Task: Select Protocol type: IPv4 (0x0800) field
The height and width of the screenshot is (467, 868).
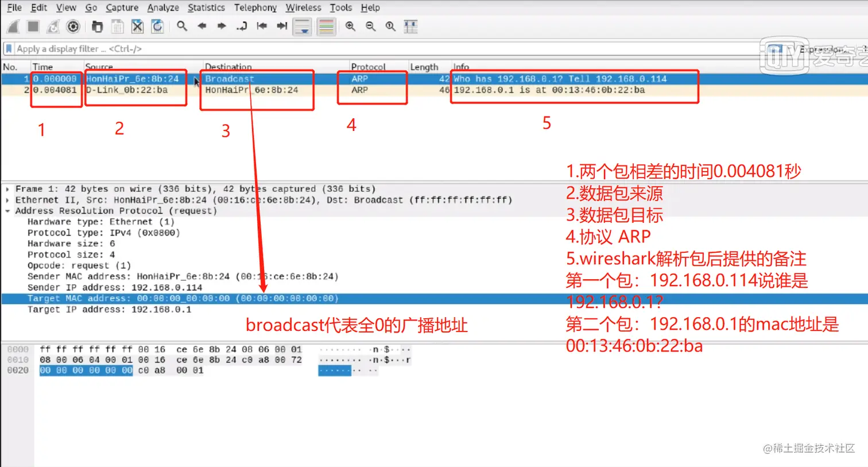Action: click(x=104, y=233)
